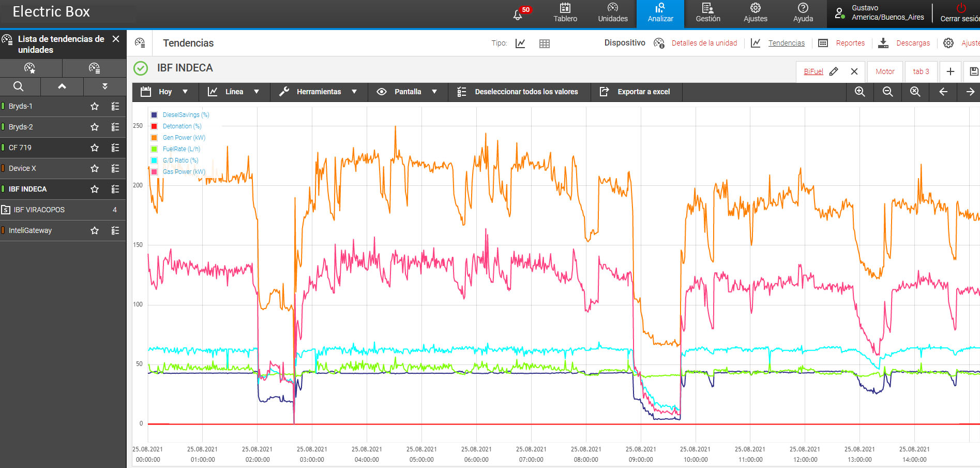
Task: Open search in the unit list
Action: coord(19,86)
